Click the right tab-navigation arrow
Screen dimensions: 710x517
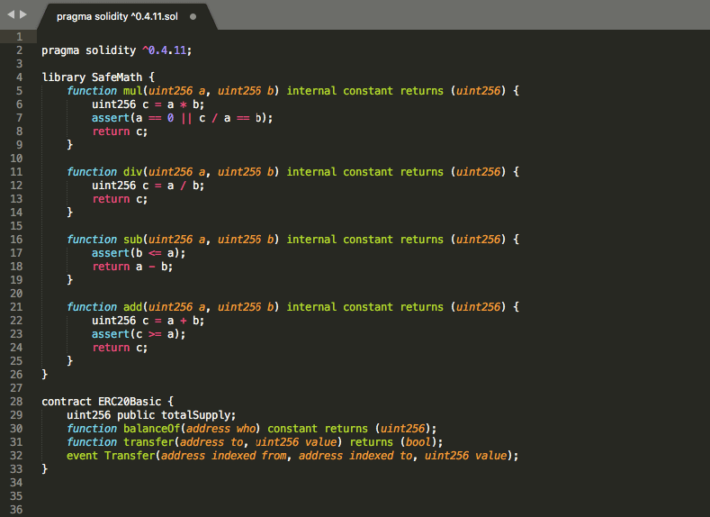click(24, 15)
